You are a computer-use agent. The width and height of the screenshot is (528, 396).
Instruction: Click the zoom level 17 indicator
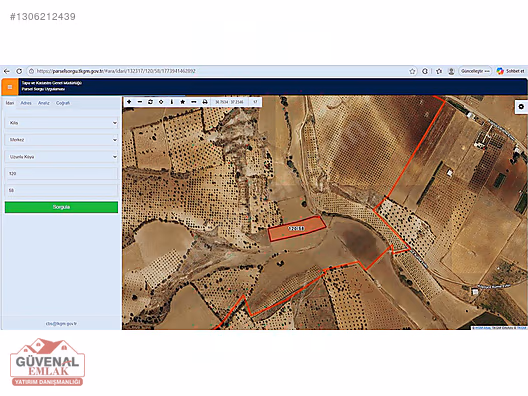tap(255, 102)
